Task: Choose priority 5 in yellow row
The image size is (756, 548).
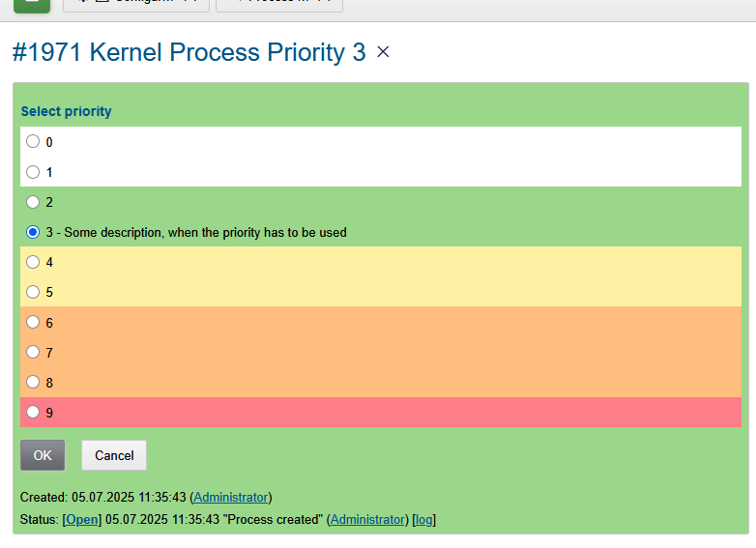Action: pyautogui.click(x=33, y=292)
